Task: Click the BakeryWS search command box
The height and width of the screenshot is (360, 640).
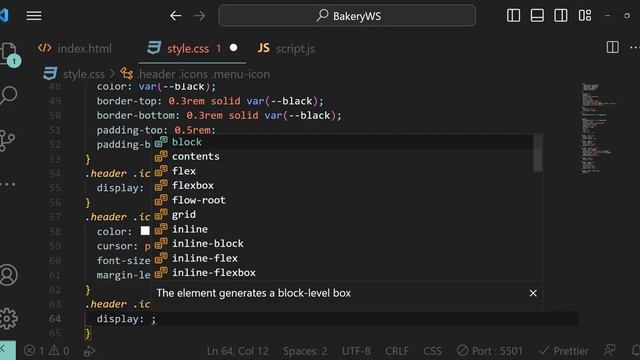Action: [347, 16]
